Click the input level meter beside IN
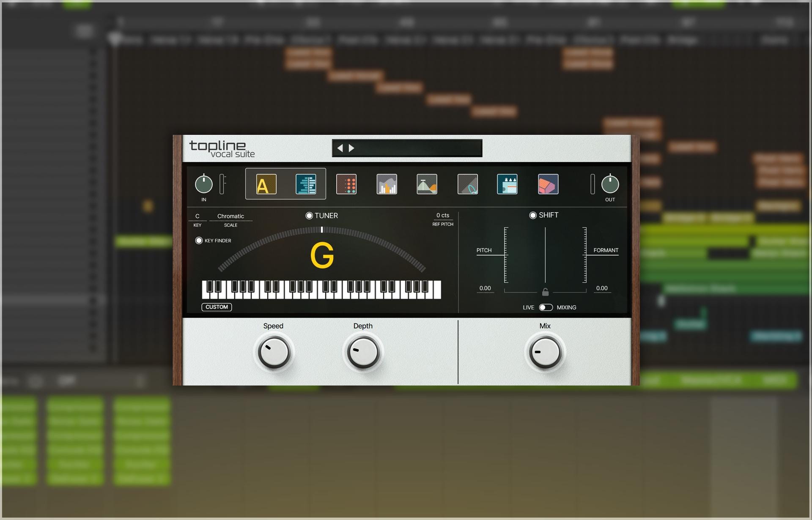812x520 pixels. 222,184
